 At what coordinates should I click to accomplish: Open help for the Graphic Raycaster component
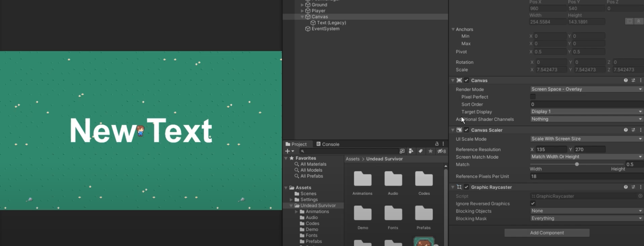click(626, 187)
